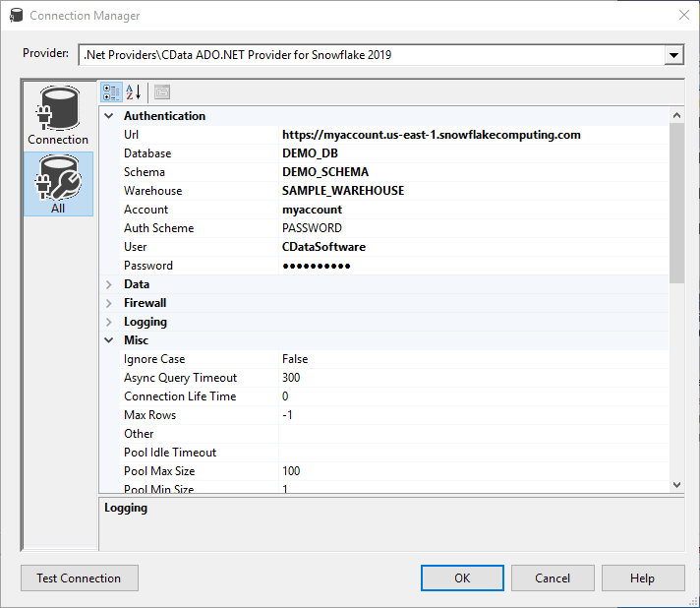Select the Ignore Case value False
Screen dimensions: 700x608
tap(474, 359)
